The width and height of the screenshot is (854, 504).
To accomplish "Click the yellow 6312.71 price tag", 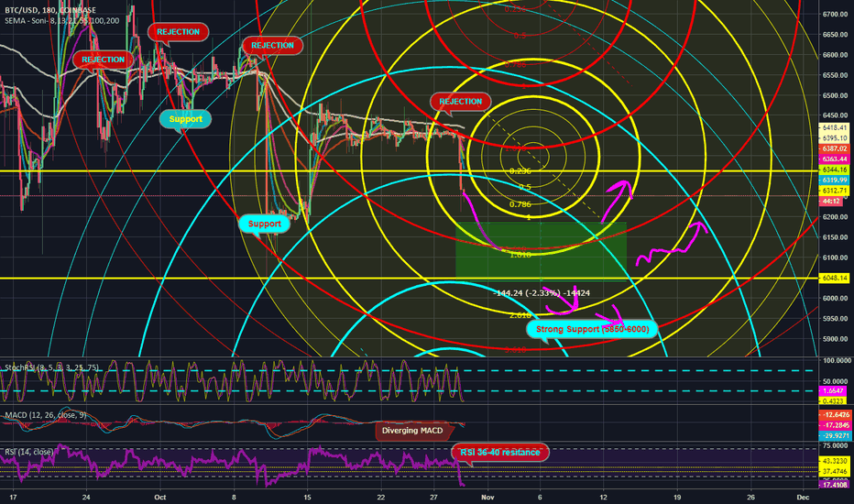I will (x=834, y=191).
